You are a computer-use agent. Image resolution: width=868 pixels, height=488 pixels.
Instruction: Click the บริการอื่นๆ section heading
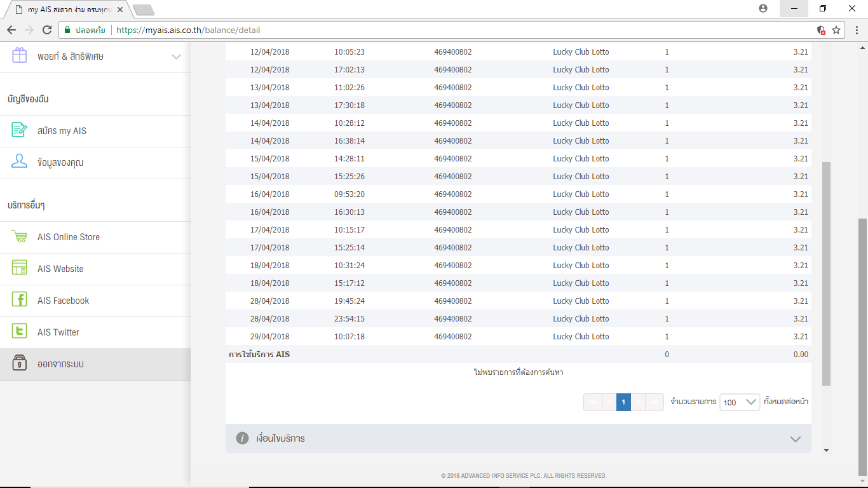click(26, 205)
